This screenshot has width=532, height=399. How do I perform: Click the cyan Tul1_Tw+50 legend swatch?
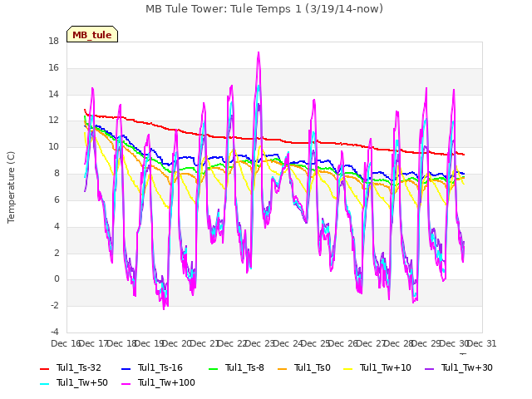(x=44, y=384)
